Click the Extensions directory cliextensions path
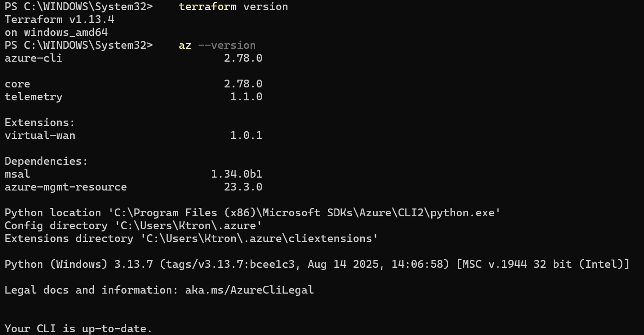The image size is (644, 335). 256,238
